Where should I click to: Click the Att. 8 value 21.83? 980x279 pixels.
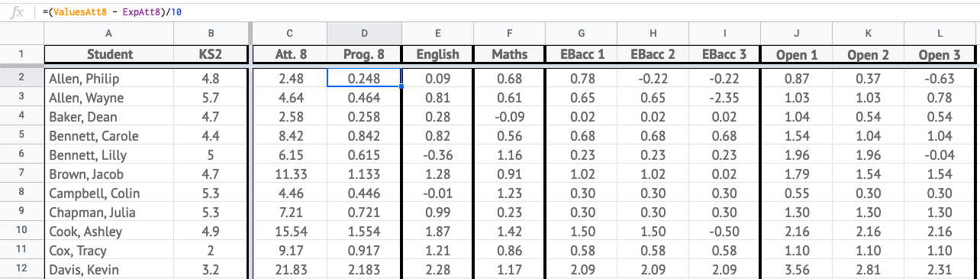pos(290,270)
